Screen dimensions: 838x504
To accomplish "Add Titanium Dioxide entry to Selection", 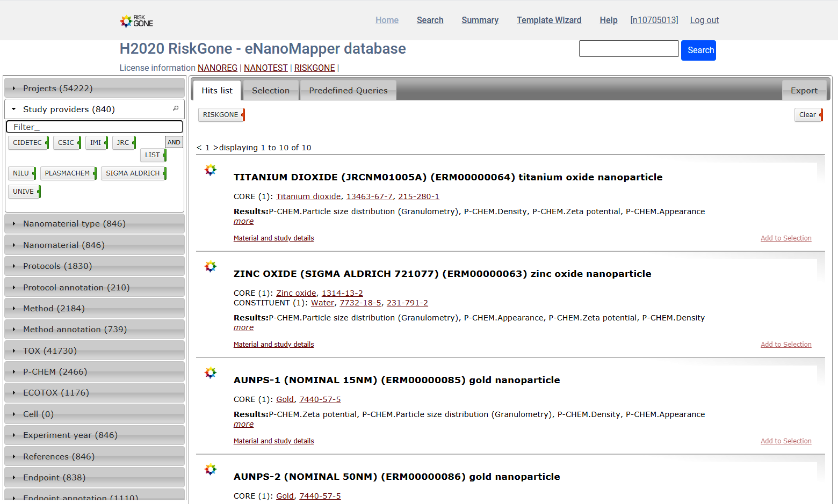I will coord(786,238).
